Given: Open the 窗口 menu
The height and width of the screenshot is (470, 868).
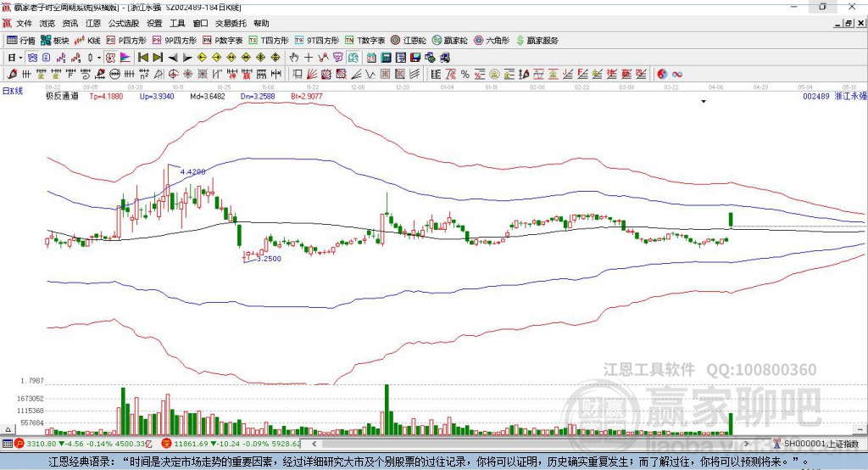Looking at the screenshot, I should click(200, 23).
